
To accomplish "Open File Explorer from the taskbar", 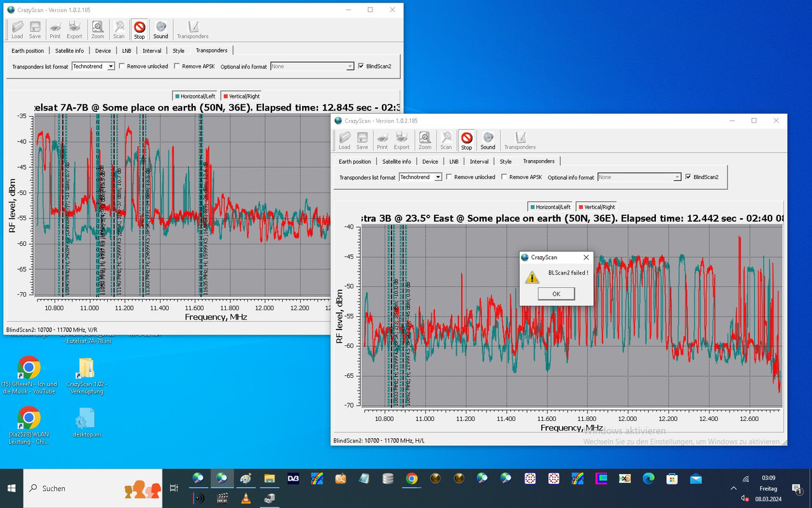I will 270,479.
